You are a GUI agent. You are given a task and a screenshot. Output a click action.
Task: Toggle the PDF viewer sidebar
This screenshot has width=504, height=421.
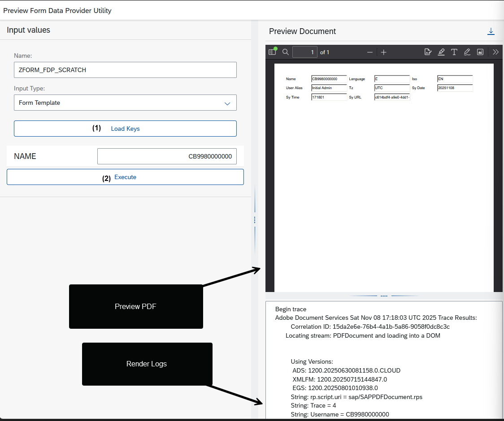coord(272,52)
